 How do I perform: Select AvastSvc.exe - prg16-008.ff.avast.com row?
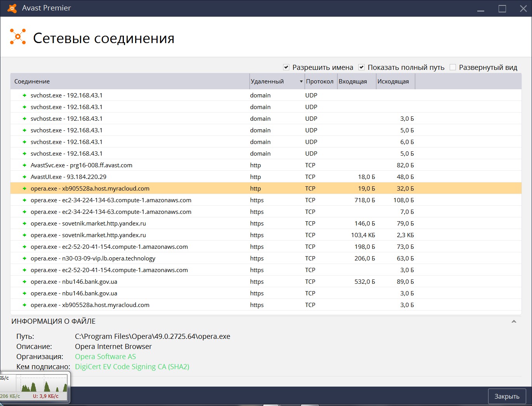point(266,165)
